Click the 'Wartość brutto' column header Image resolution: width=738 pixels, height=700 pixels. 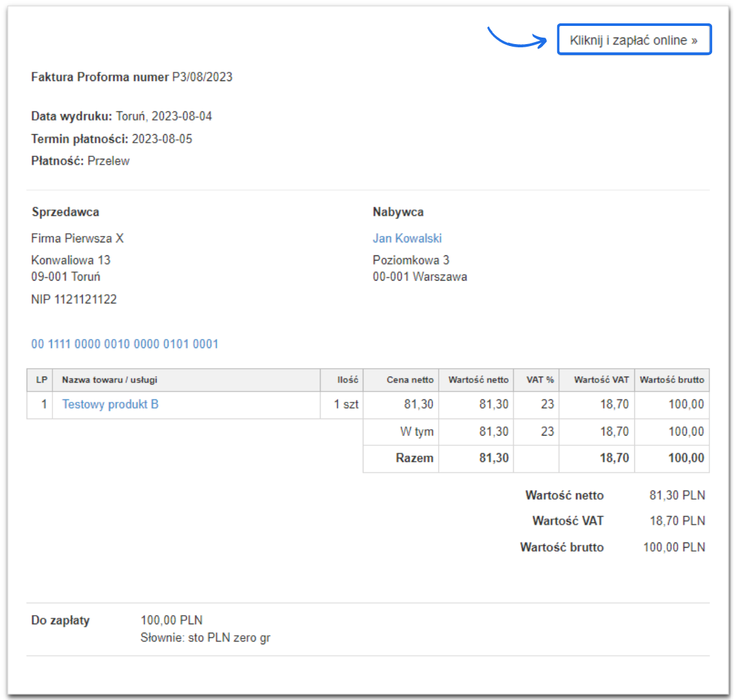672,380
